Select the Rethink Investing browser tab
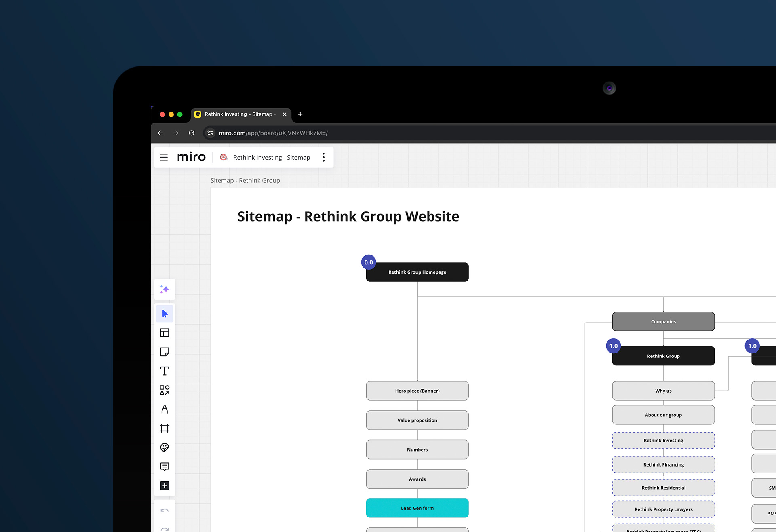This screenshot has width=776, height=532. 238,114
